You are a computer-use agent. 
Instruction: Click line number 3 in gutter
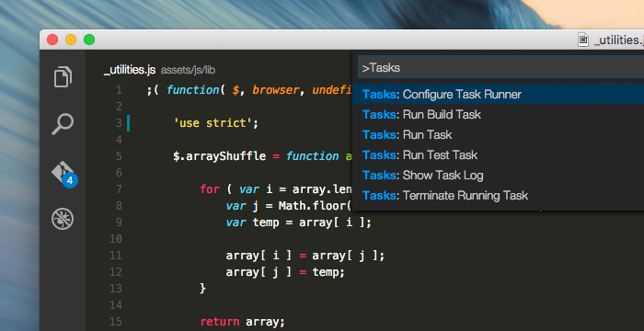click(x=119, y=123)
